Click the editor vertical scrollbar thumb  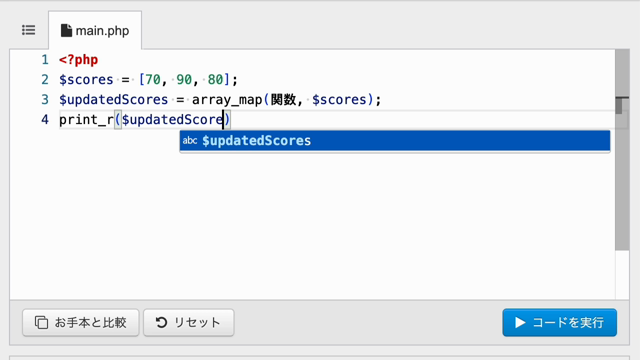tap(622, 150)
